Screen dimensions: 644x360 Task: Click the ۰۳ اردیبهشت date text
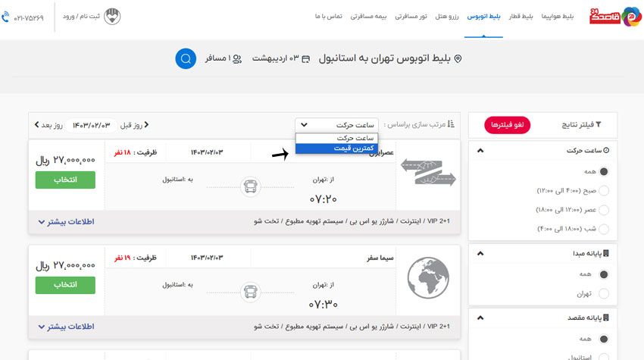[275, 59]
